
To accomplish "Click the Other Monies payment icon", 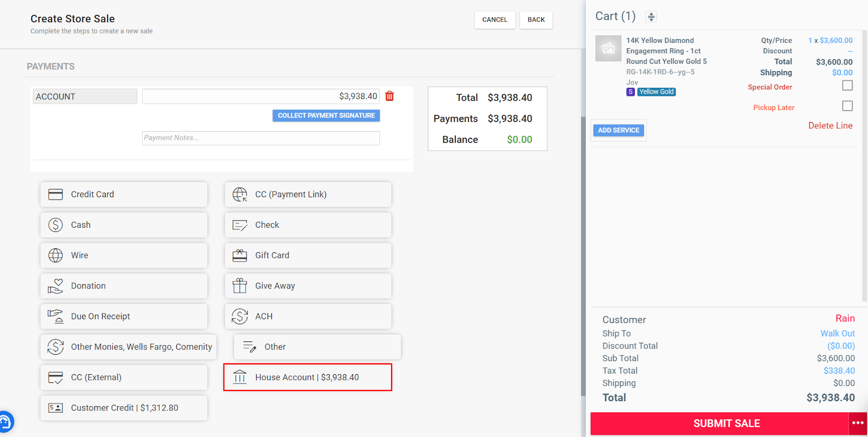I will coord(55,346).
